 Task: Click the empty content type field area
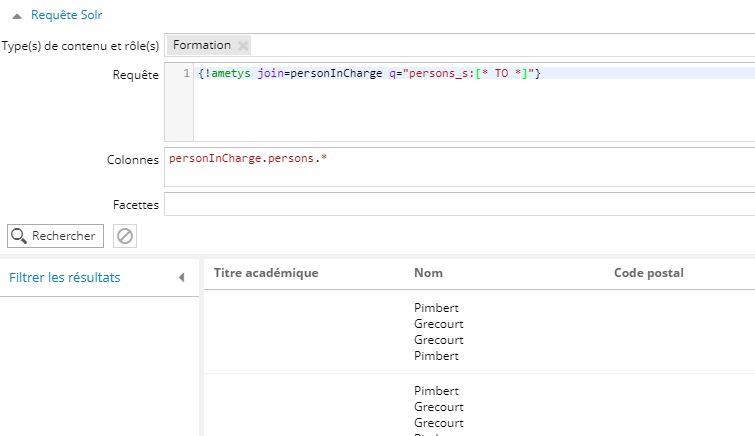[x=500, y=45]
